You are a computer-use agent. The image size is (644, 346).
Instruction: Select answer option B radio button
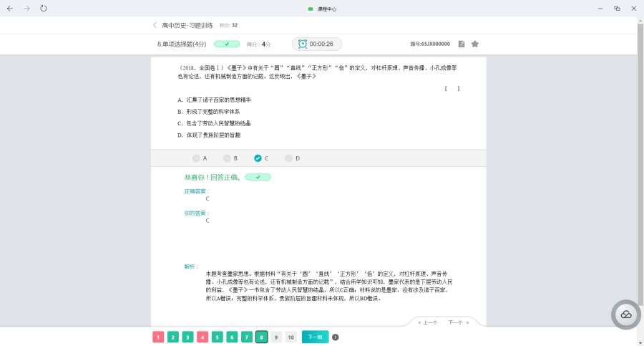click(227, 158)
